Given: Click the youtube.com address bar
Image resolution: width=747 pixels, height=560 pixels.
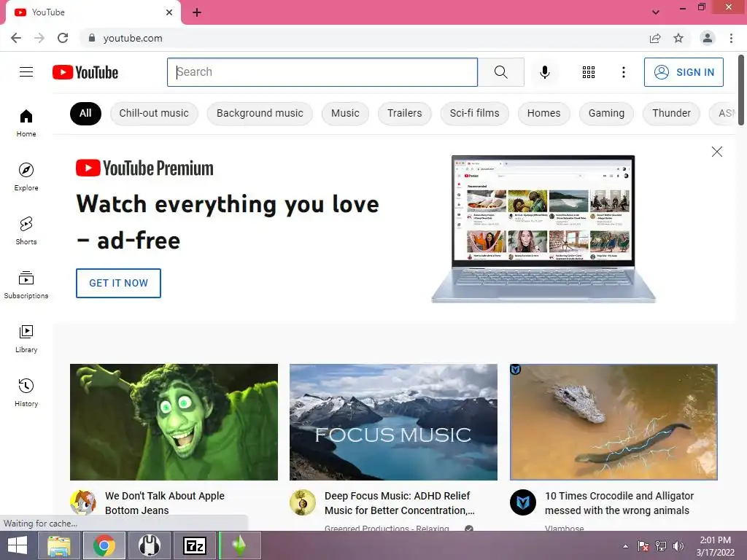Looking at the screenshot, I should pos(362,38).
